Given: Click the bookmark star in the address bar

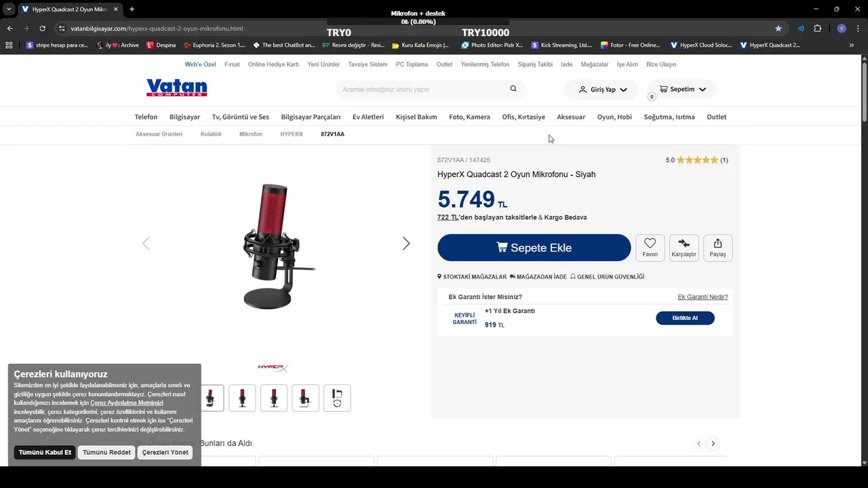Looking at the screenshot, I should click(778, 28).
